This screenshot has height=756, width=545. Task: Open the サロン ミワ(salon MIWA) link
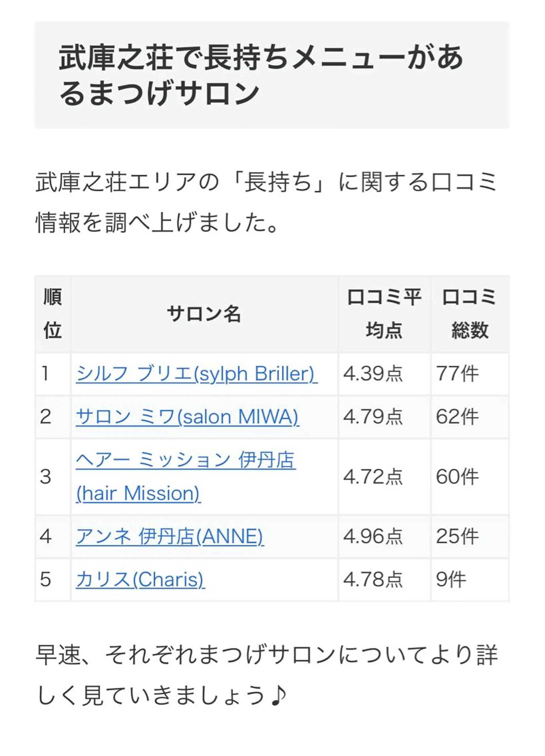pyautogui.click(x=187, y=417)
